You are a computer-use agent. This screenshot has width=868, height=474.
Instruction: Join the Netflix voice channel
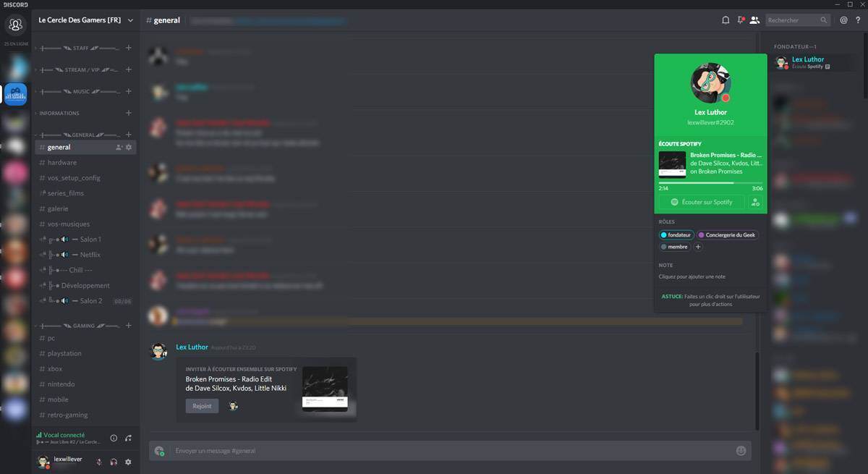coord(85,255)
